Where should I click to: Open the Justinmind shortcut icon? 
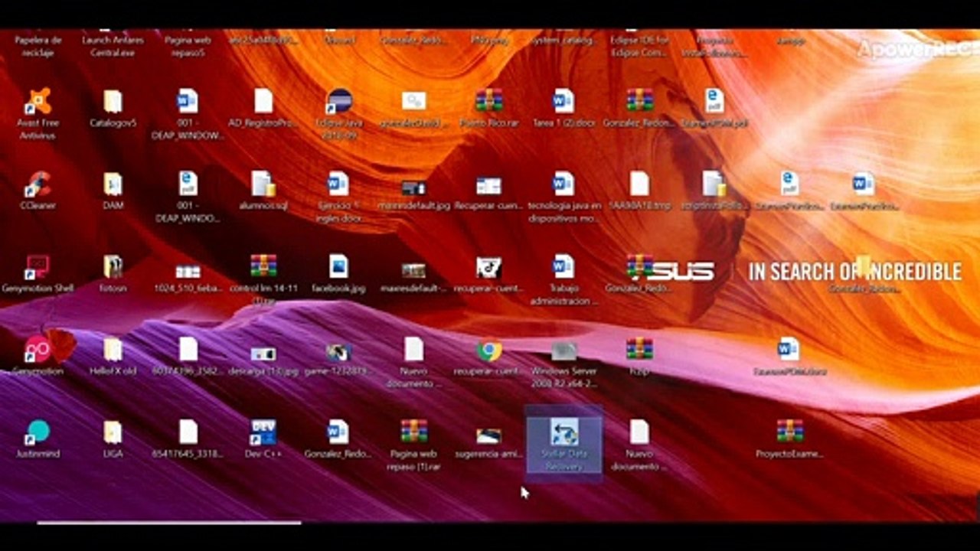(38, 439)
